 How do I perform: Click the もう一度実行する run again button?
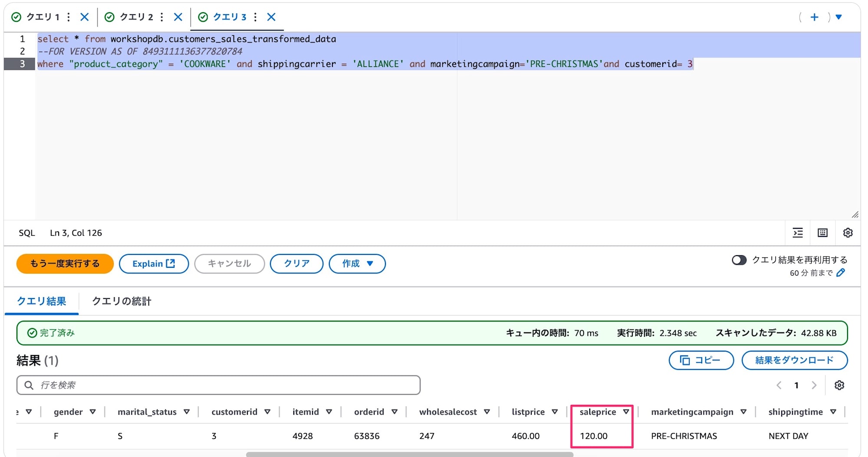click(x=65, y=263)
